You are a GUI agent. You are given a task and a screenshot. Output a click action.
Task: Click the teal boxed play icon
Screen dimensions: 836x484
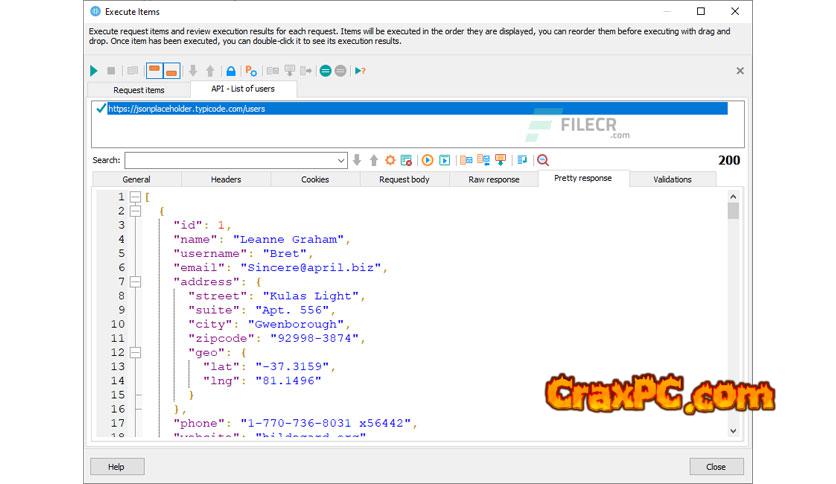445,160
